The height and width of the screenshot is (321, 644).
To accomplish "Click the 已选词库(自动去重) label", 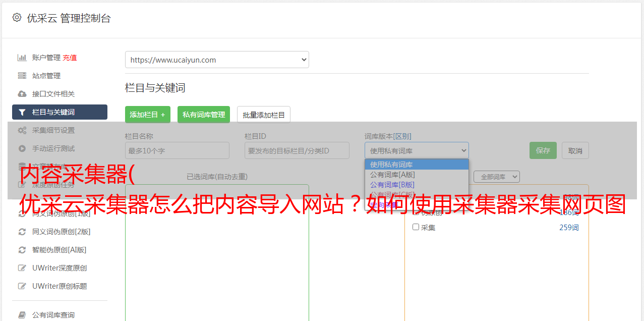I will (x=217, y=177).
